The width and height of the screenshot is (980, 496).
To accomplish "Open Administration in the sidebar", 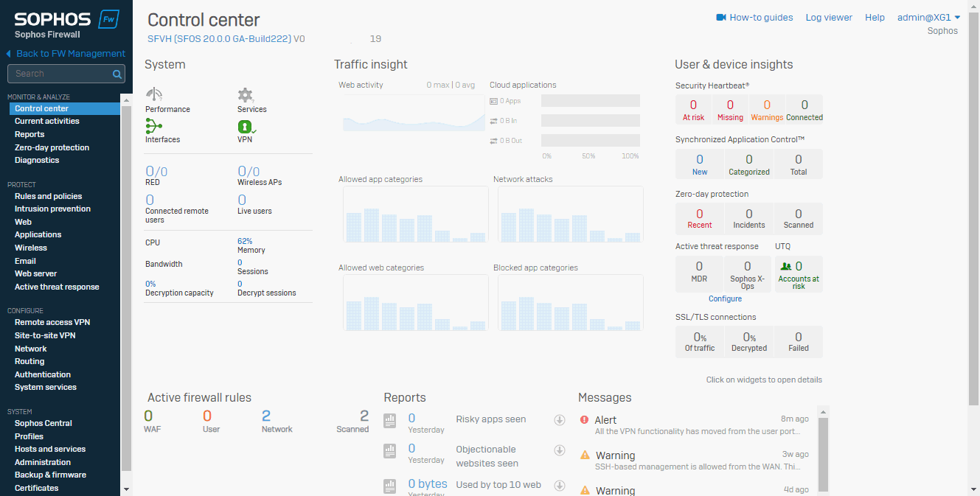I will coord(43,463).
